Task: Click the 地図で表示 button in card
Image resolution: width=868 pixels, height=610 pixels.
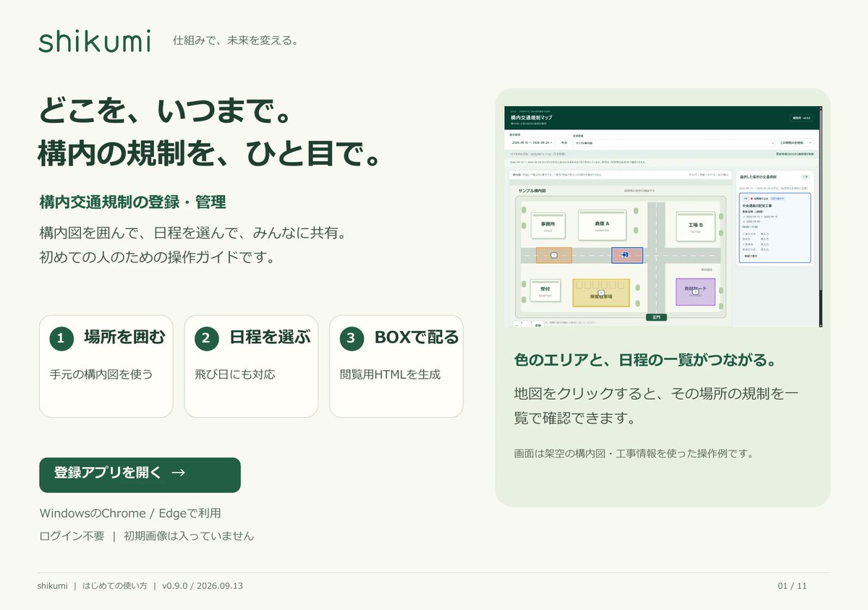Action: tap(750, 256)
